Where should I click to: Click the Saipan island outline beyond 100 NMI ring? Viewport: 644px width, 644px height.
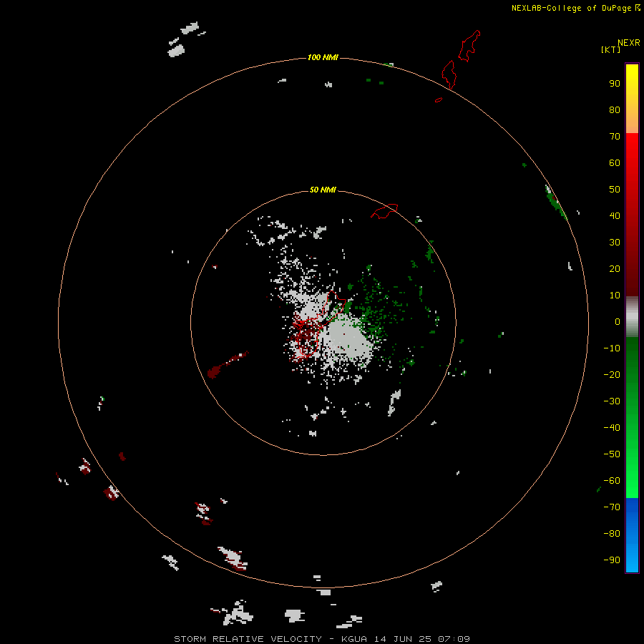[x=469, y=46]
